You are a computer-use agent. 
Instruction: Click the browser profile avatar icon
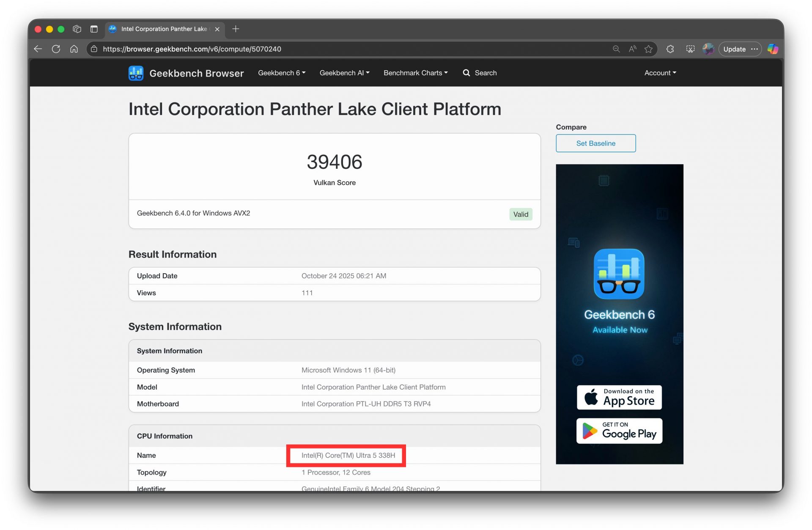[x=708, y=49]
